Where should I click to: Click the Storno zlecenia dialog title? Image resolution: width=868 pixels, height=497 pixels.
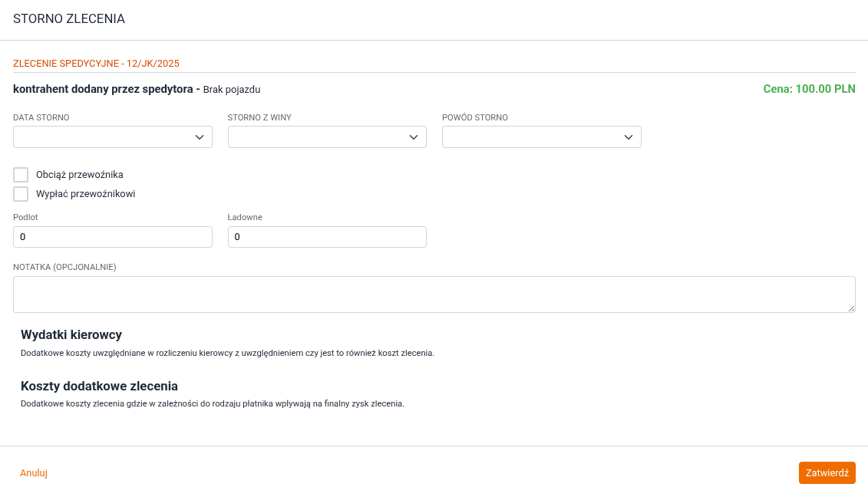point(69,19)
